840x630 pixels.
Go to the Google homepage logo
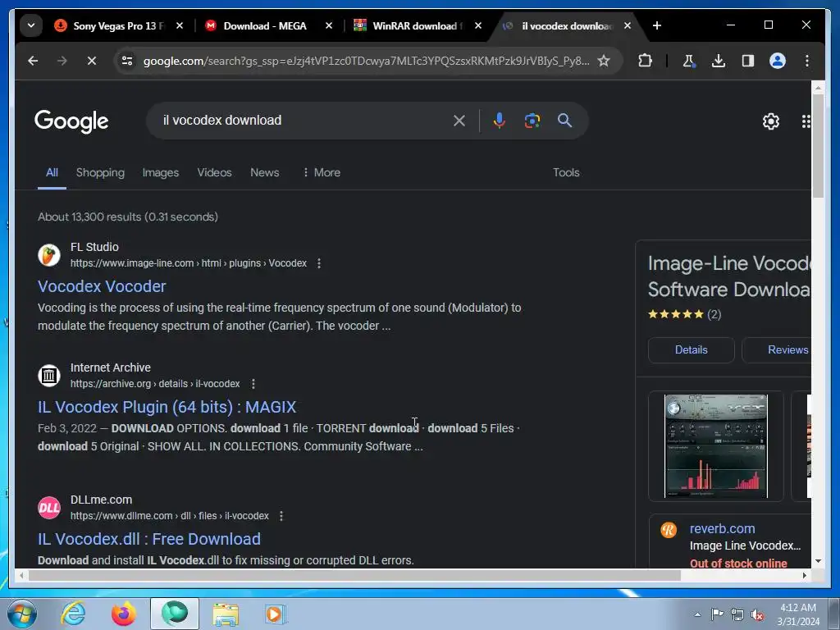(x=71, y=121)
